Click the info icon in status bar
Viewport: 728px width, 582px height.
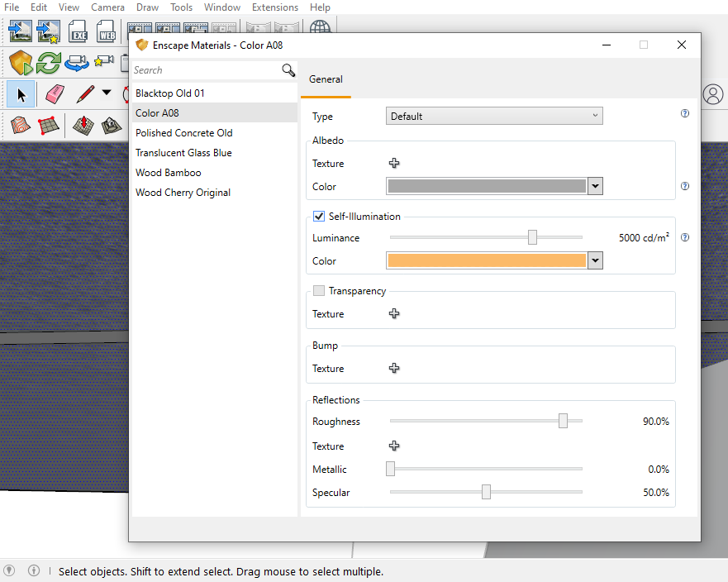[x=33, y=570]
